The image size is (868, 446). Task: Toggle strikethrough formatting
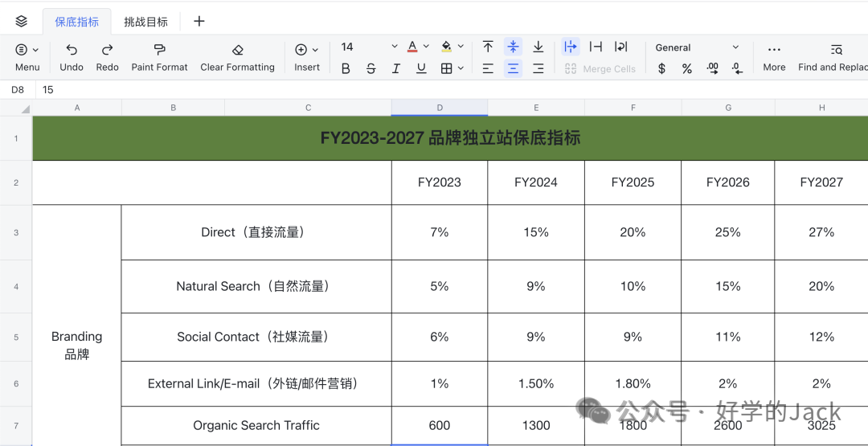[371, 68]
